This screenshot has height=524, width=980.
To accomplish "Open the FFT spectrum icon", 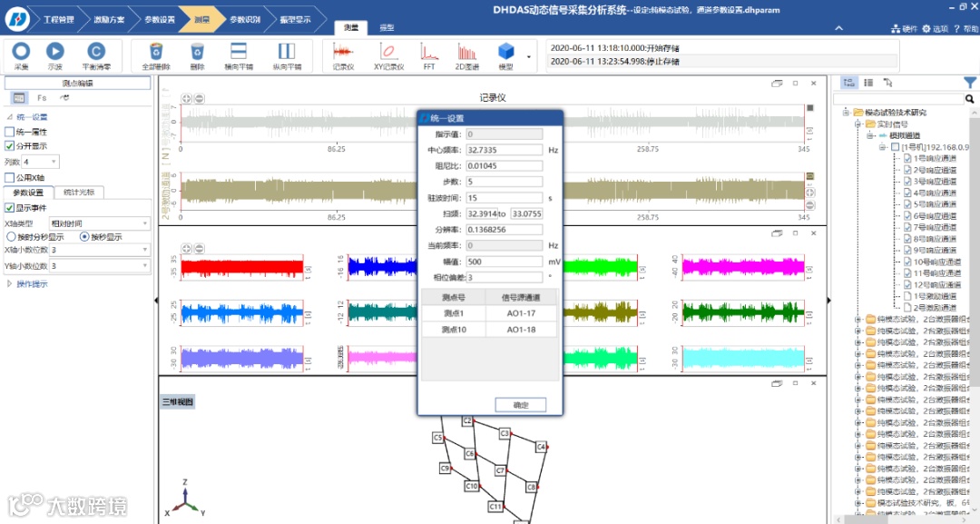I will click(x=428, y=51).
